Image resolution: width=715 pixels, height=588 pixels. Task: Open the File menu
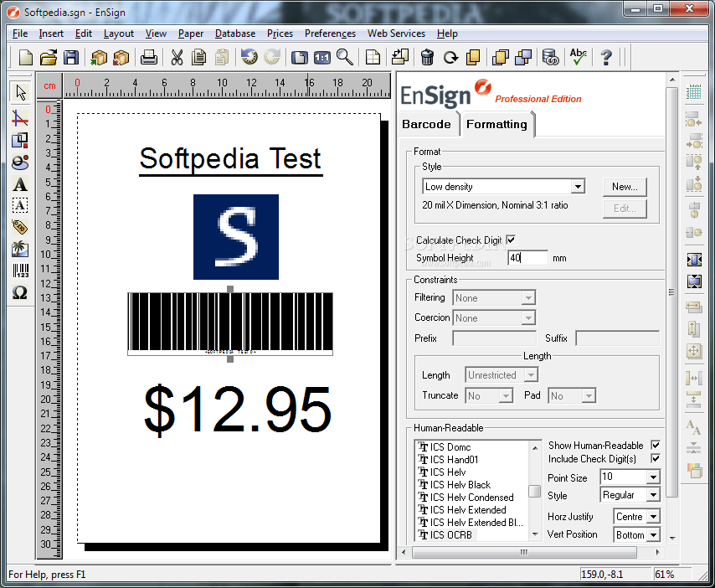pyautogui.click(x=20, y=34)
